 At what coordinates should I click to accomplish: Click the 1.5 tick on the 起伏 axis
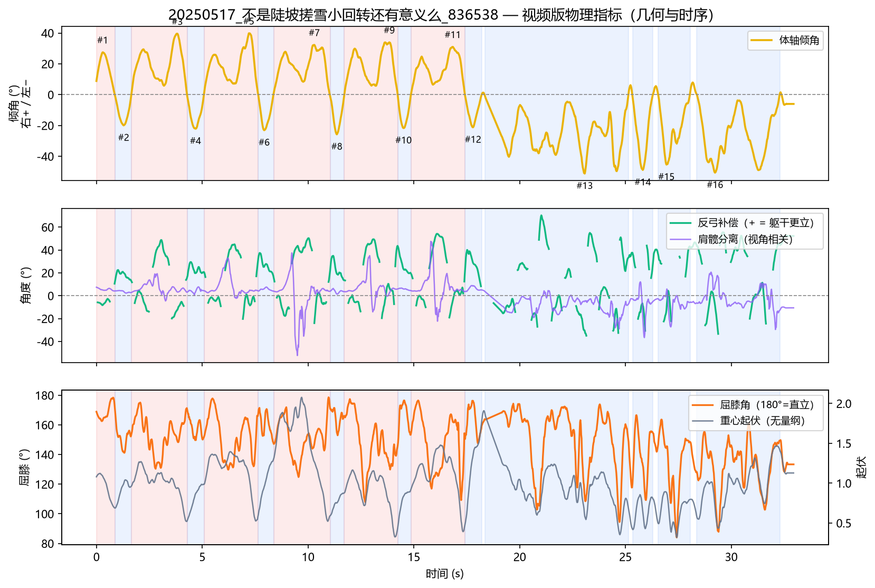(x=843, y=444)
